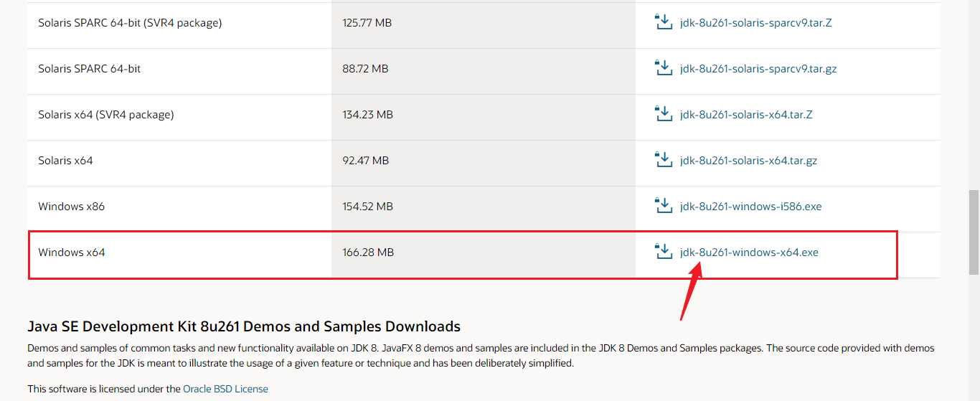Click download icon for jdk-8u261-windows-x64.exe
This screenshot has width=980, height=401.
(x=664, y=252)
